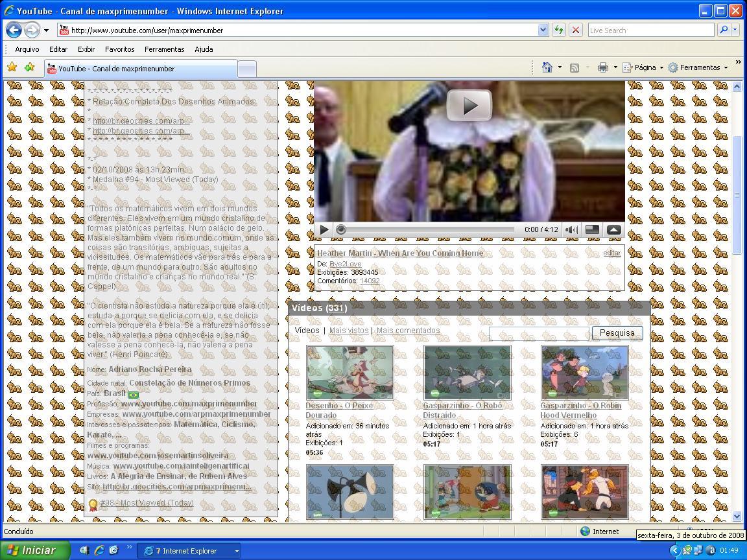
Task: Click the Refresh page icon
Action: 559,30
